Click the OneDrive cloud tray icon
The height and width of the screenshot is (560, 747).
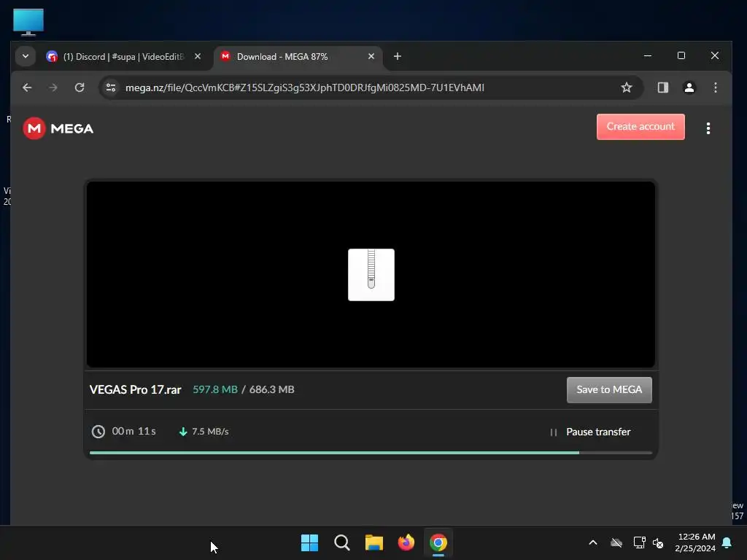pos(616,542)
